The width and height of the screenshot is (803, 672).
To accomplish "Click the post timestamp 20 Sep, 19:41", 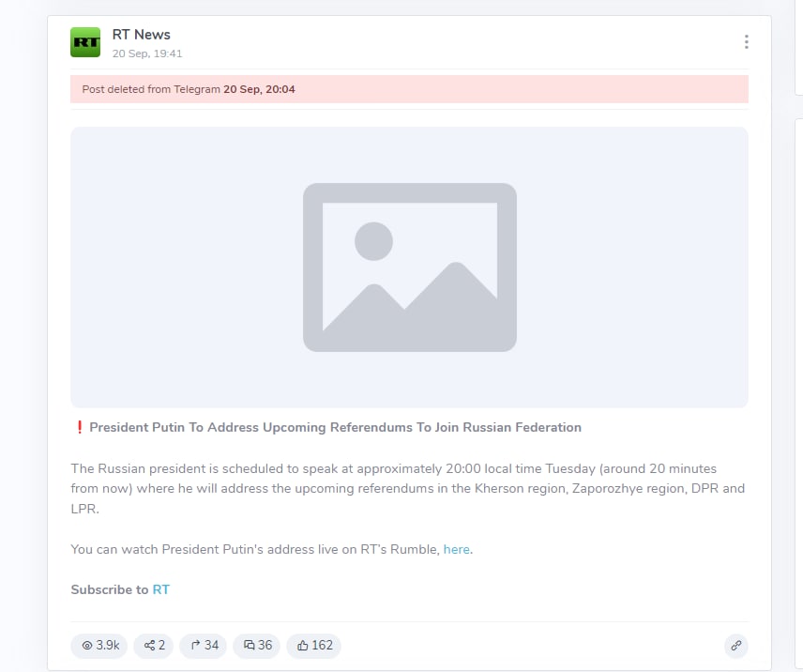I will [147, 53].
